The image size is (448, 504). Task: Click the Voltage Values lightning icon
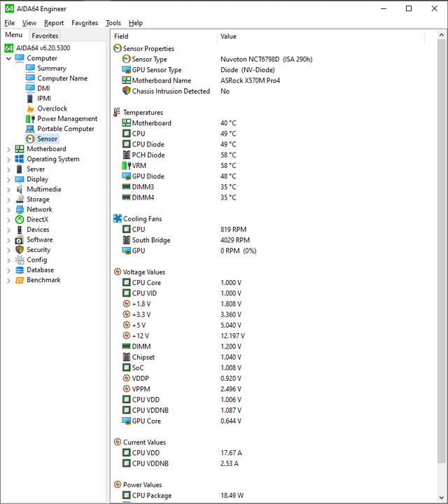pos(118,272)
